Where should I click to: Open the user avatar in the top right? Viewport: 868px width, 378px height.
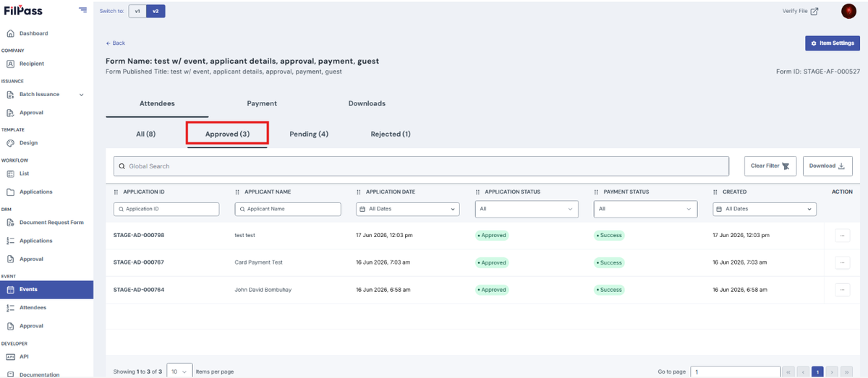(848, 11)
